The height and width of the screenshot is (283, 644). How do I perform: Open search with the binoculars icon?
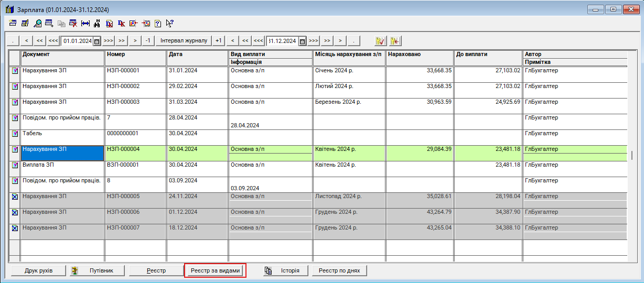click(97, 23)
